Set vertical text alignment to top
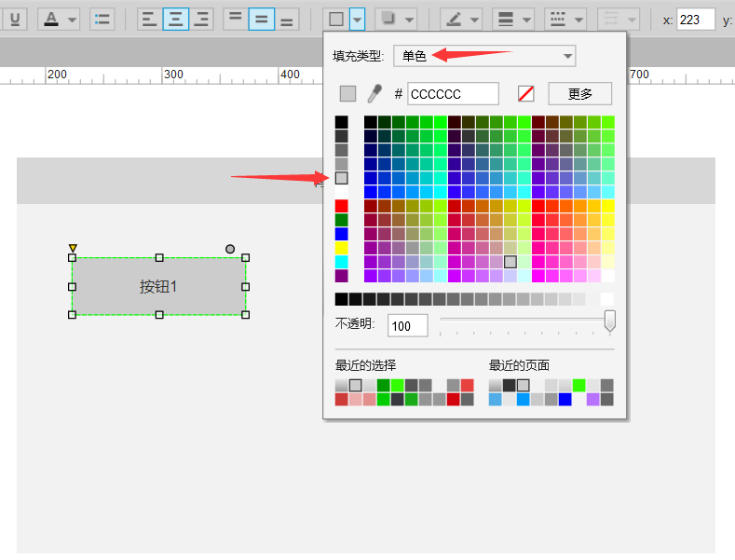Image resolution: width=735 pixels, height=560 pixels. [x=236, y=20]
